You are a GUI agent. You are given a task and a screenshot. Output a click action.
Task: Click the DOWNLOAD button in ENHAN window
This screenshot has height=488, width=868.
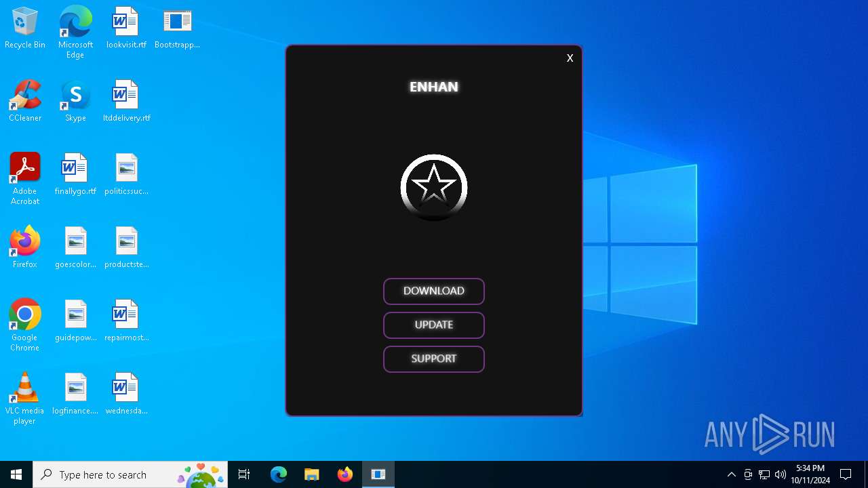[434, 291]
